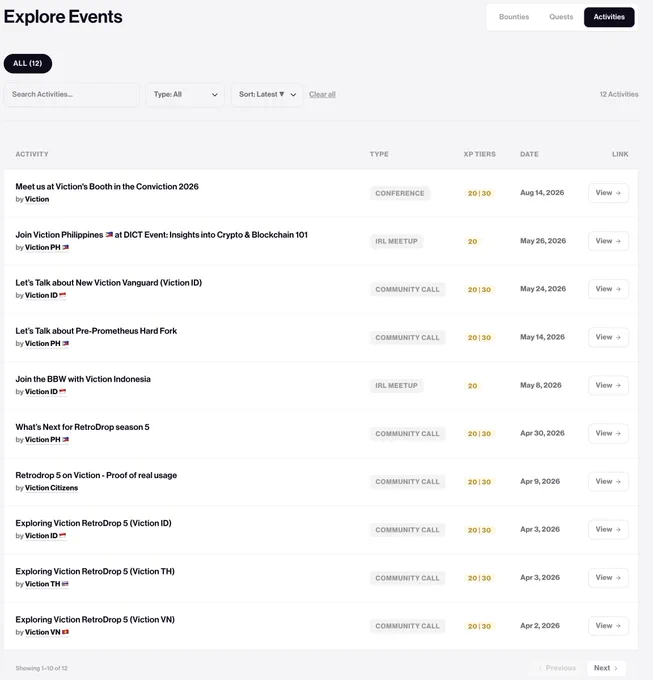Select the ALL (12) filter pill
The height and width of the screenshot is (680, 653).
[28, 63]
